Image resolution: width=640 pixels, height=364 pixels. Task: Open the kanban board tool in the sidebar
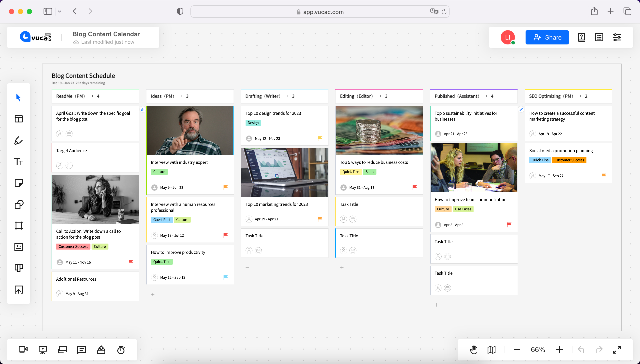(x=18, y=268)
